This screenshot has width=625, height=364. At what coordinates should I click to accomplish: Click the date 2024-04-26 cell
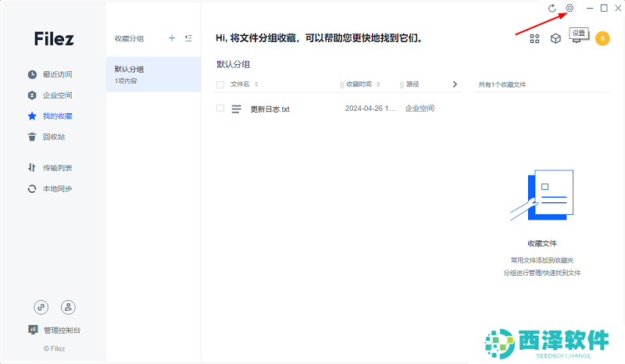pos(370,109)
